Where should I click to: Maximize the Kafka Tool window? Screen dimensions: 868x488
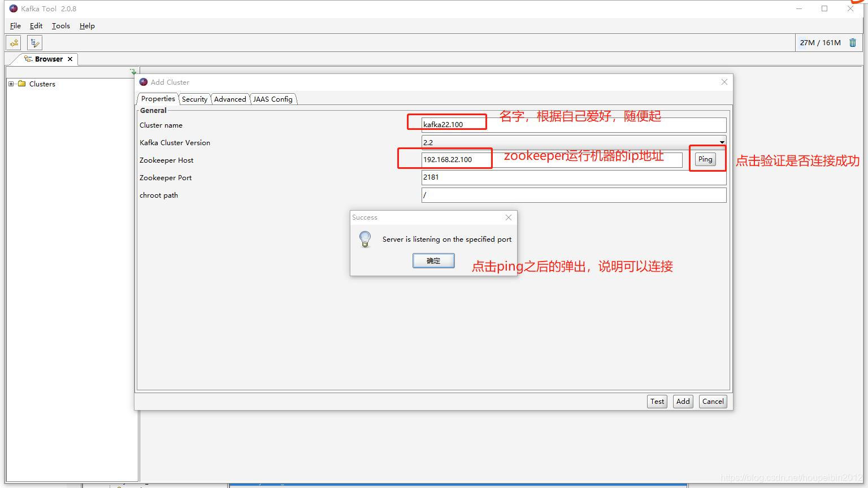point(824,8)
